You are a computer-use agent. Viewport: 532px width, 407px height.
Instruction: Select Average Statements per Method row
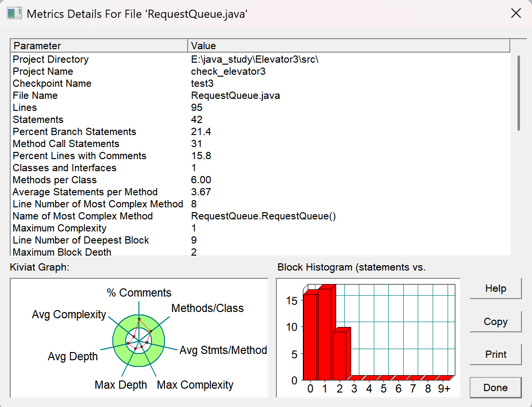tap(260, 192)
